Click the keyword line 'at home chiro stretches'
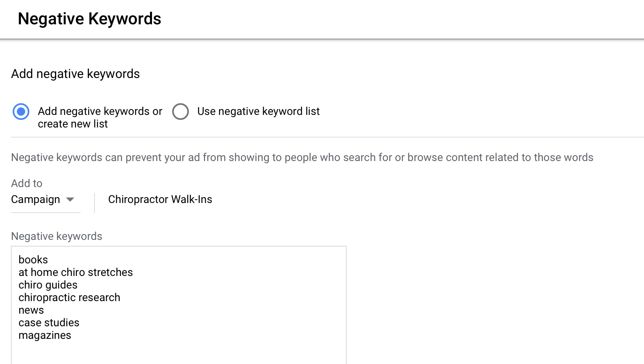This screenshot has height=364, width=644. 76,272
